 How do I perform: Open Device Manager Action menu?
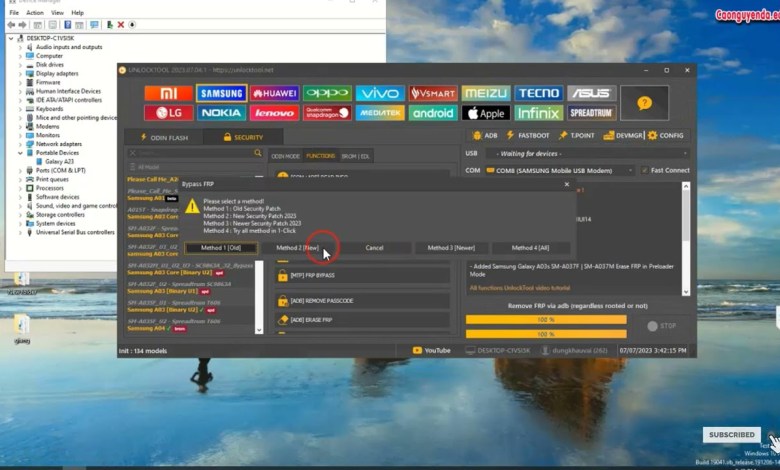click(x=35, y=12)
